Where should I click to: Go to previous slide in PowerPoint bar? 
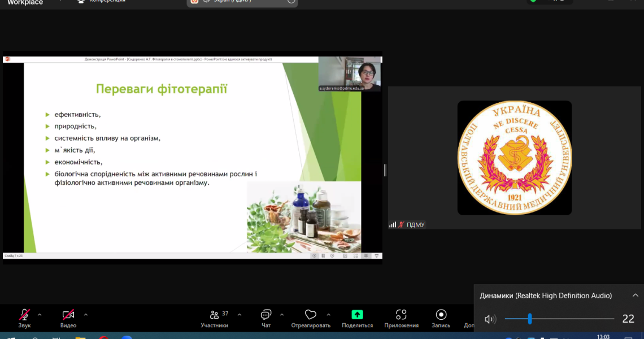pos(314,255)
